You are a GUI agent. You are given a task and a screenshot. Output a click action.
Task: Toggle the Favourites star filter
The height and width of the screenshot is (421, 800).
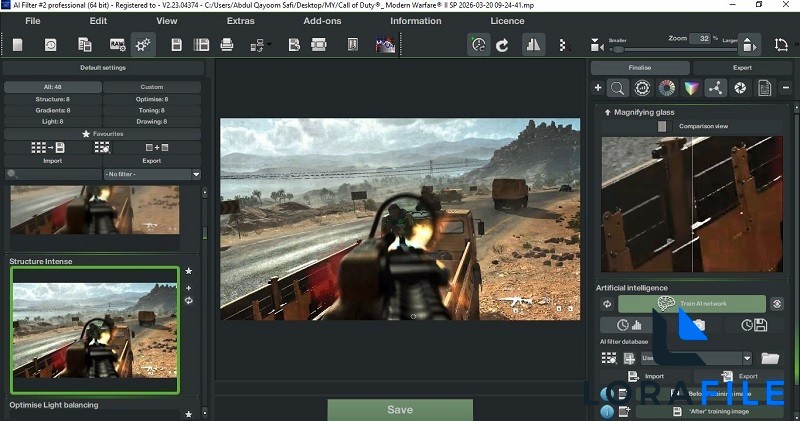pos(103,134)
